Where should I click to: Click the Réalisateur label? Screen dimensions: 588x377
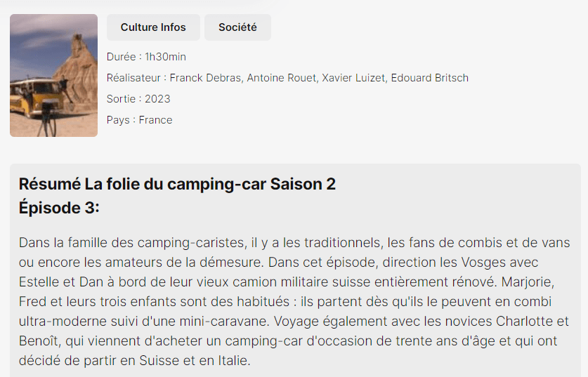[x=136, y=78]
